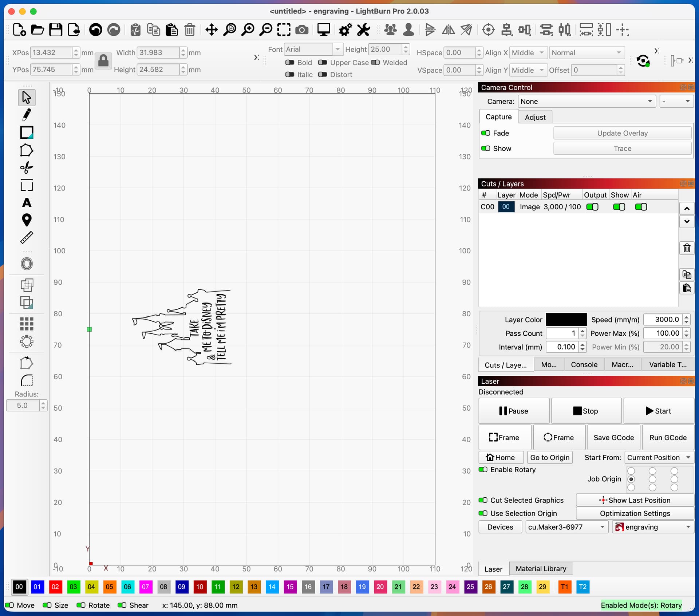
Task: Click the Camera capture toolbar icon
Action: pyautogui.click(x=302, y=30)
